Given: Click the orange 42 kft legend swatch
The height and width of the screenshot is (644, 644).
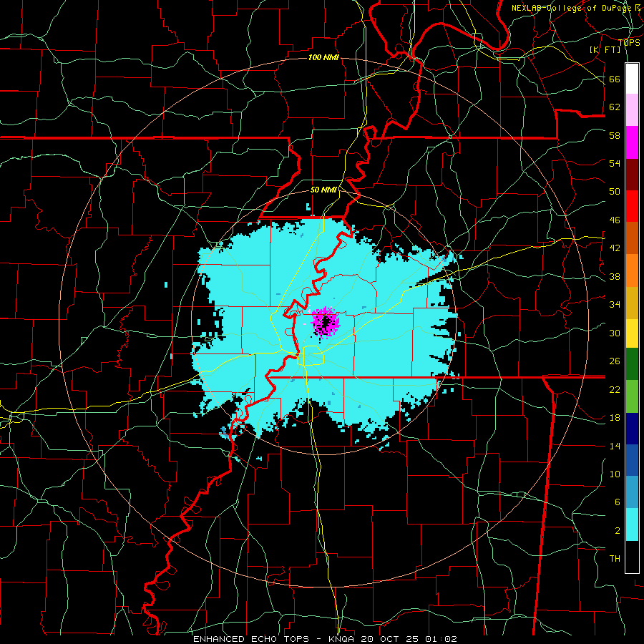Looking at the screenshot, I should 632,270.
